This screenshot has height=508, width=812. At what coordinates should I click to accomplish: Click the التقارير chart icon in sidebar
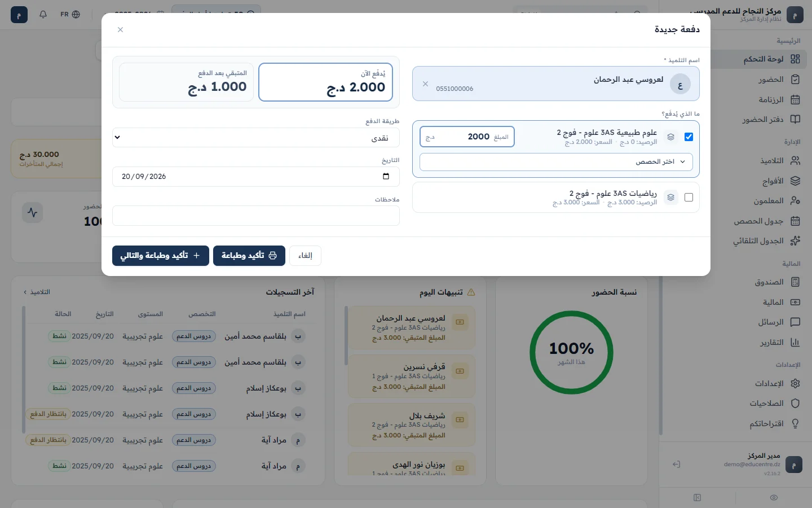795,342
